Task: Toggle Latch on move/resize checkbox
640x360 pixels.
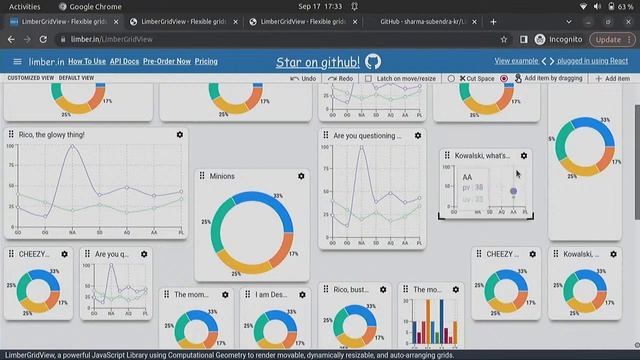Action: pos(368,78)
